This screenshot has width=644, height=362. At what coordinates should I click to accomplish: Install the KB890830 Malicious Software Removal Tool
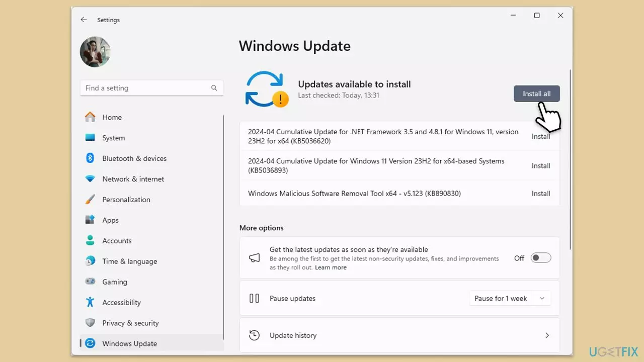point(540,193)
